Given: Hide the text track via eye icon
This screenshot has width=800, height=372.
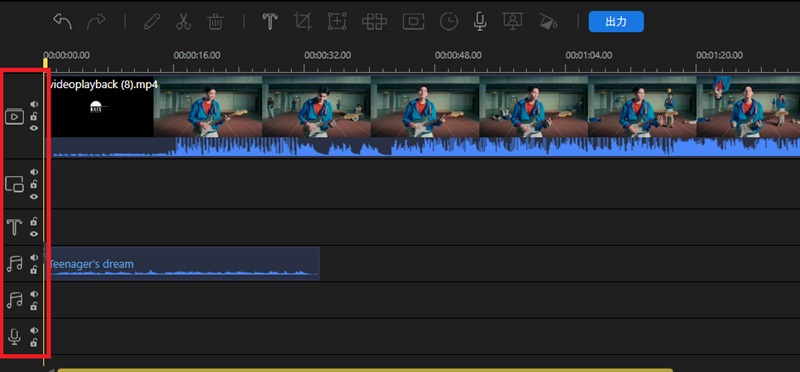Looking at the screenshot, I should coord(34,234).
